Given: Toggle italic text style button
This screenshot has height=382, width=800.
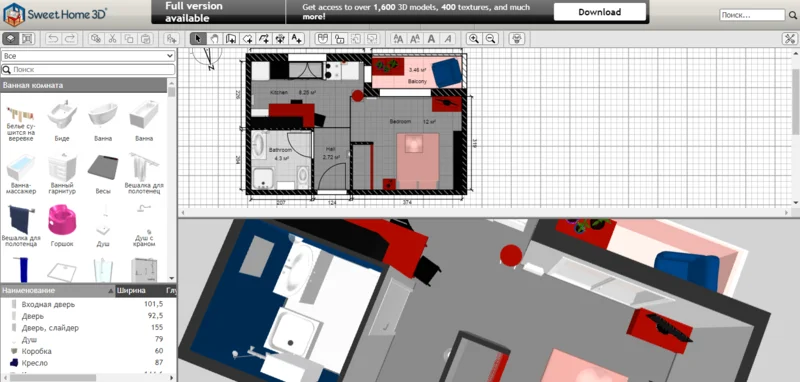Looking at the screenshot, I should click(x=447, y=38).
